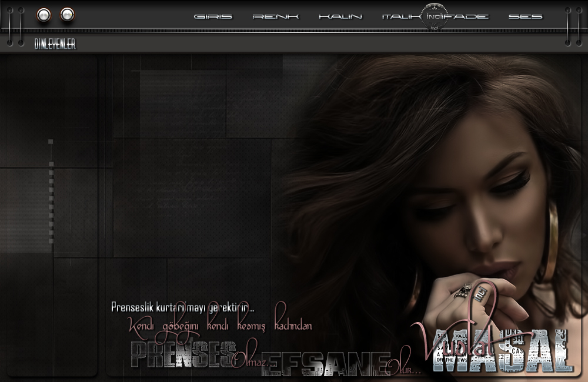
Task: Toggle ITALIK italic text formatting
Action: pos(401,16)
